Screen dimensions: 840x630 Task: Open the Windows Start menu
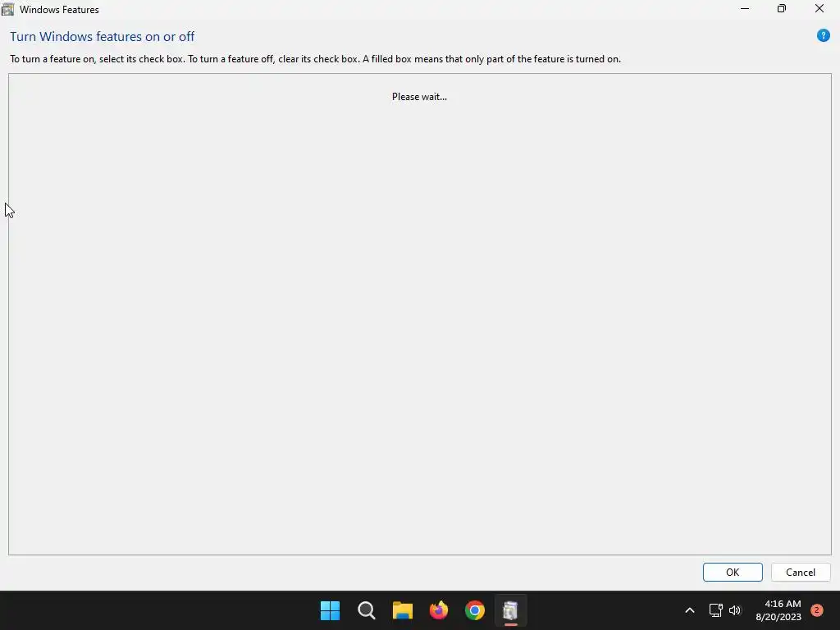[330, 610]
